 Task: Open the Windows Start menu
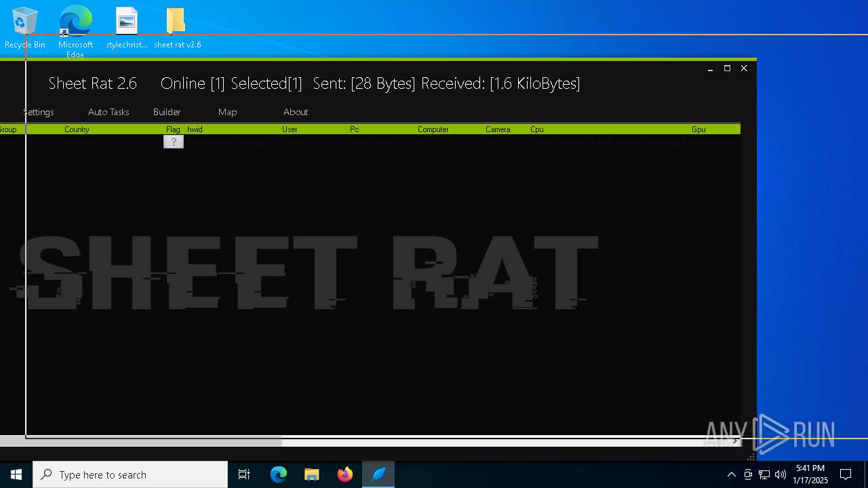tap(16, 474)
